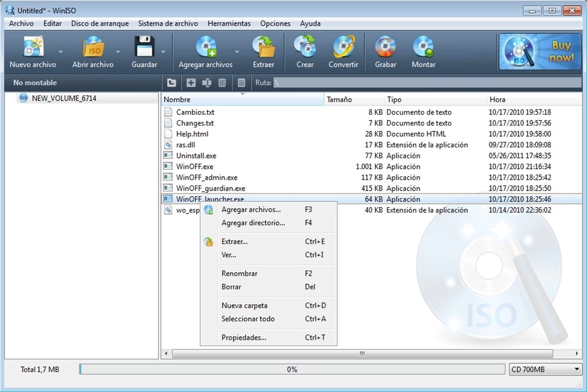The width and height of the screenshot is (587, 392).
Task: Click the trash delete icon in path bar
Action: click(222, 83)
